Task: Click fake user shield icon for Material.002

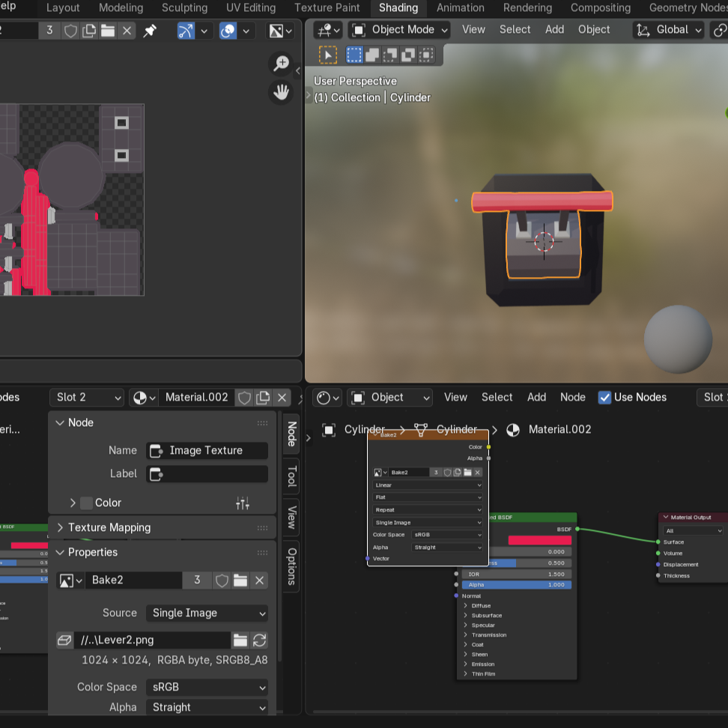Action: coord(244,398)
